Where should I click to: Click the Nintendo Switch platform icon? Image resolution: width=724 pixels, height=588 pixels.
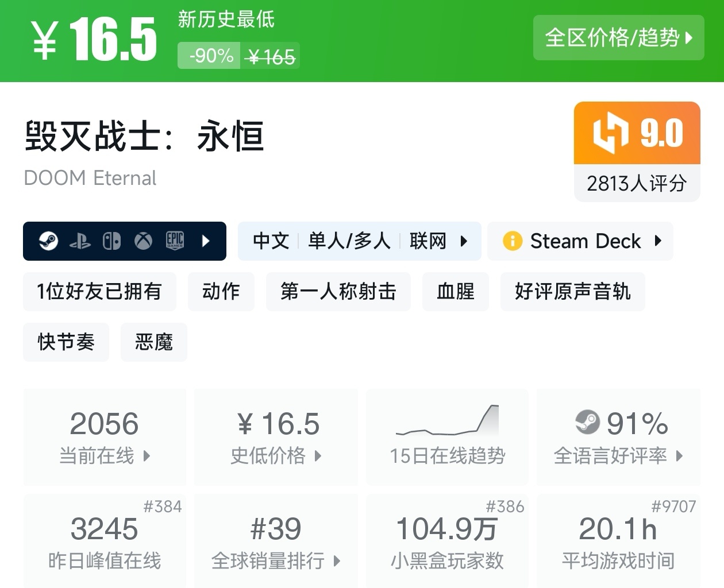[x=111, y=241]
